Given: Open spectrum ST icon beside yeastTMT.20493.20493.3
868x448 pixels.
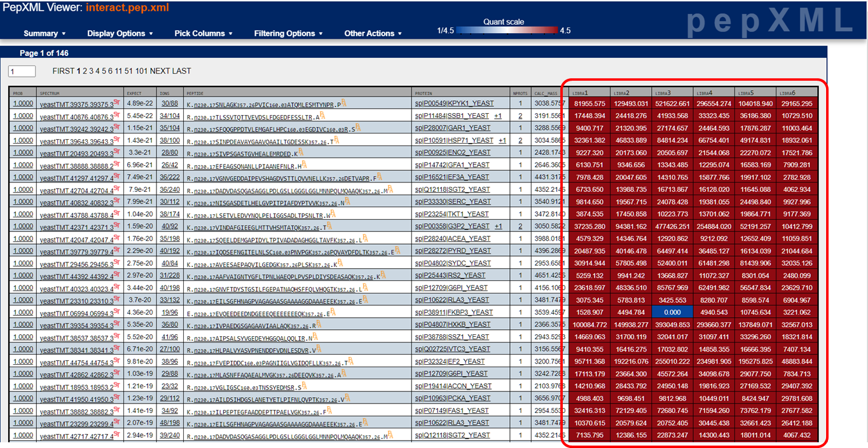Looking at the screenshot, I should point(116,151).
